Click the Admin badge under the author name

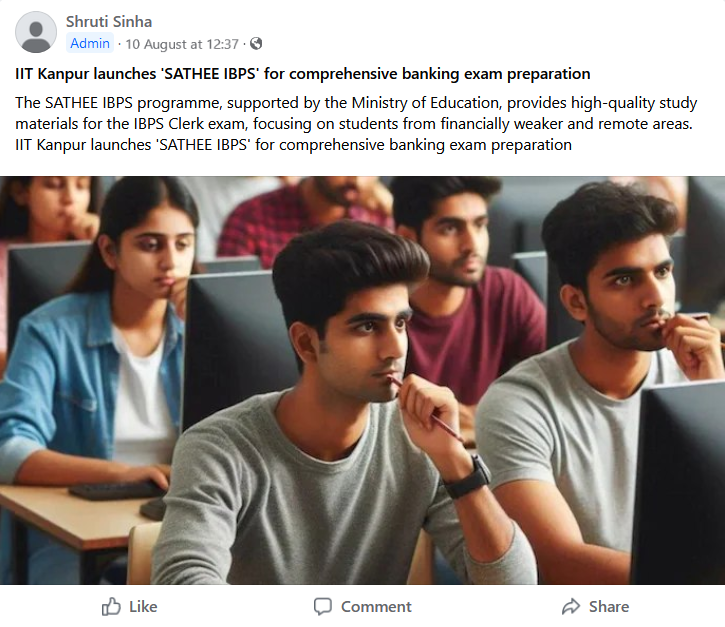pyautogui.click(x=90, y=44)
